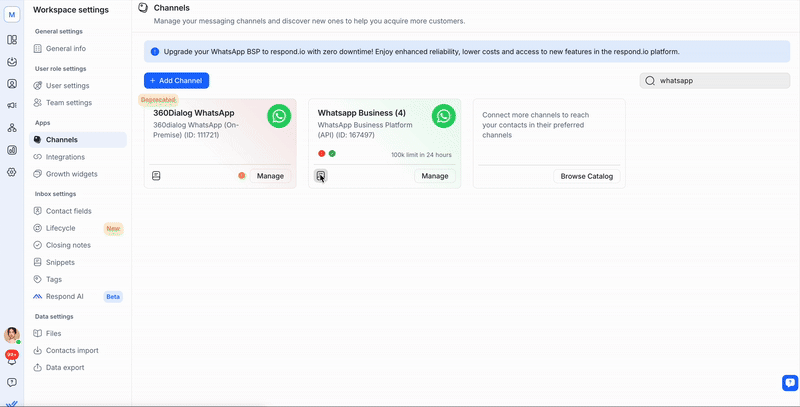
Task: Navigate to Respond AI settings
Action: pyautogui.click(x=65, y=297)
